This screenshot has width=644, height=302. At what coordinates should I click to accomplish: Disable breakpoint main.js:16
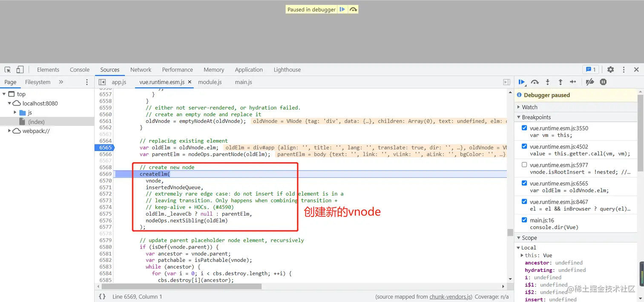(524, 220)
